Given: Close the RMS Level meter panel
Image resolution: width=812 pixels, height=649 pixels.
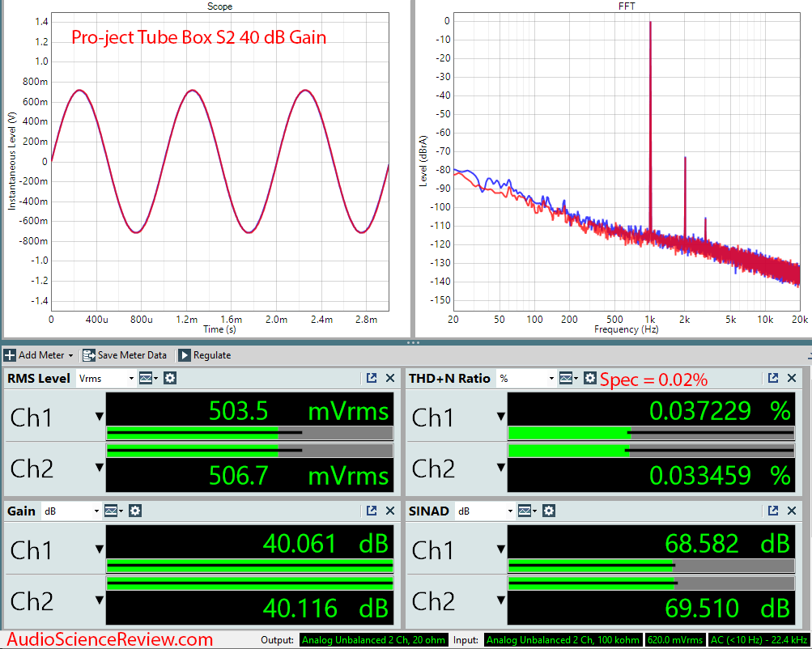Looking at the screenshot, I should (x=390, y=379).
